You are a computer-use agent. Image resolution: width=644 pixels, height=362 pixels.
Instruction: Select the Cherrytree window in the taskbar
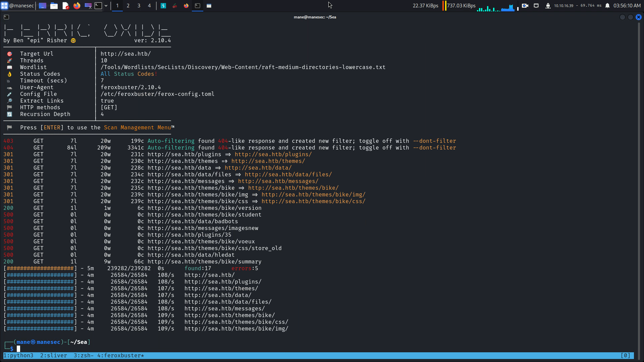coord(175,6)
